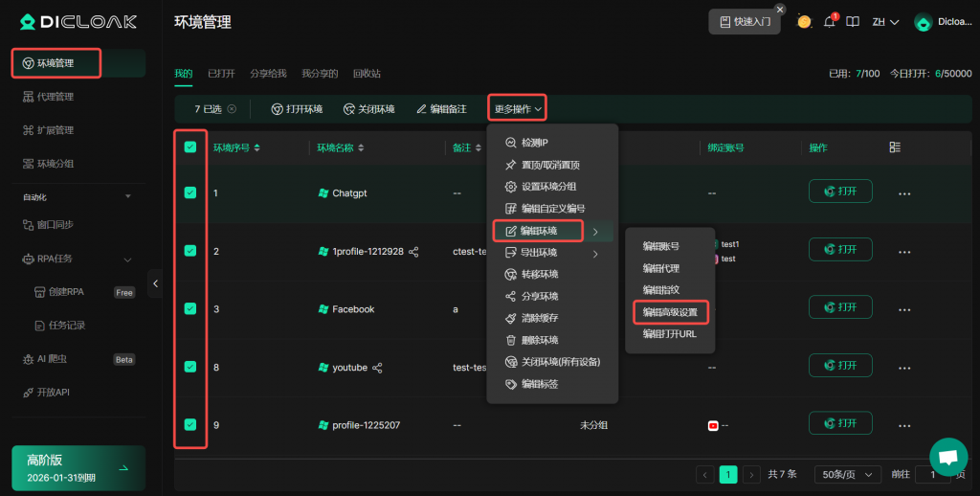Expand the 更多操作 dropdown
Viewport: 980px width, 496px height.
(518, 109)
